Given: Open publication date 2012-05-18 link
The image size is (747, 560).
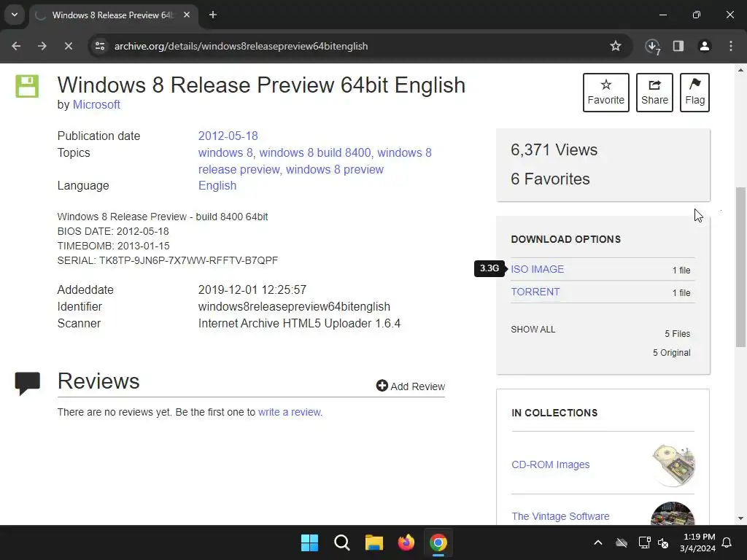Looking at the screenshot, I should click(228, 136).
